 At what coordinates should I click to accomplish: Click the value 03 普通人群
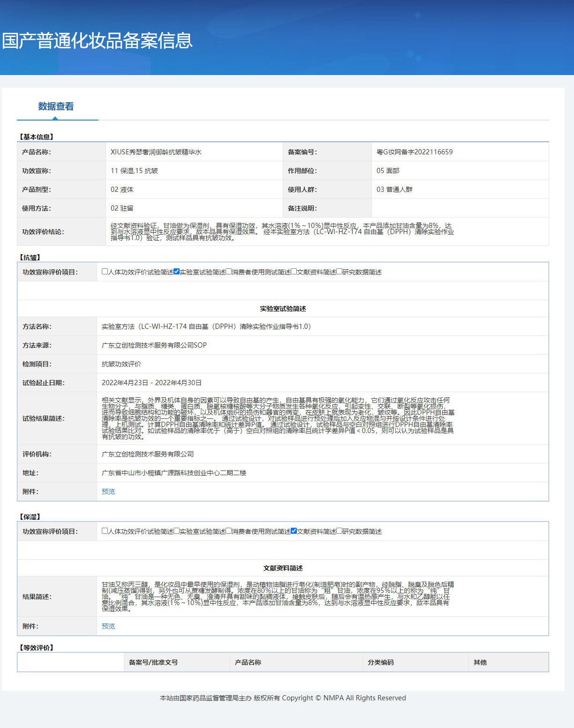pos(394,190)
